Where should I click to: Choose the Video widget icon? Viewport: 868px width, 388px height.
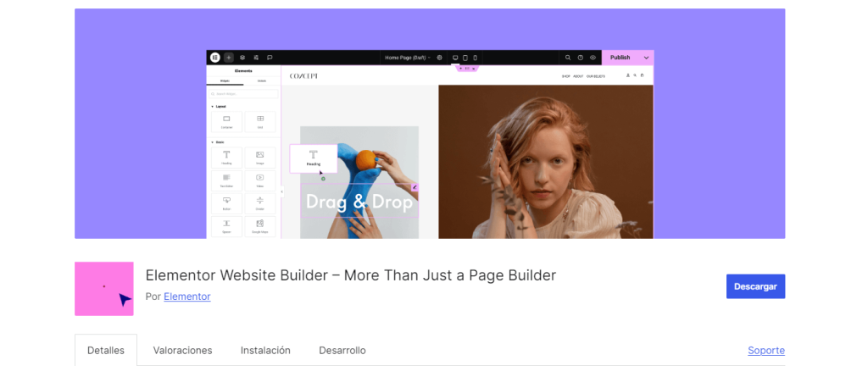260,180
